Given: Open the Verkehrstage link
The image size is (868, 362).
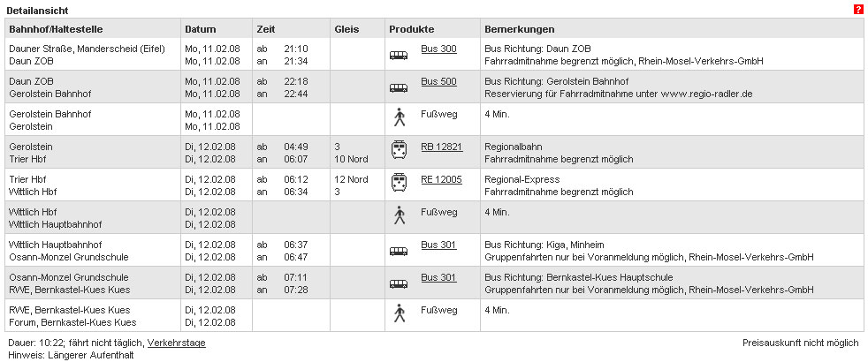Looking at the screenshot, I should pos(176,343).
